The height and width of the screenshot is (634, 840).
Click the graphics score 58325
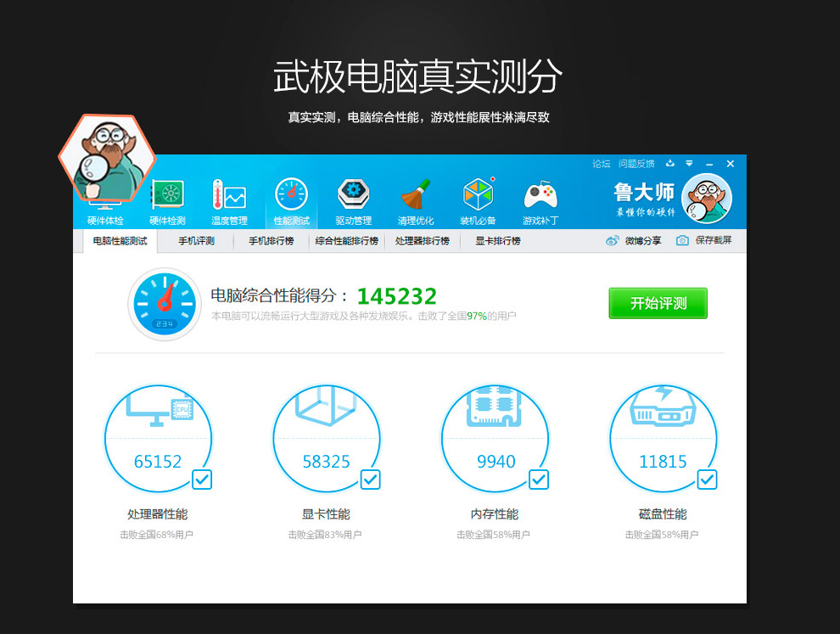(x=326, y=462)
